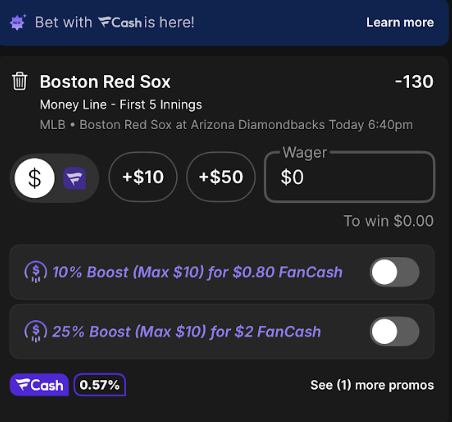Image resolution: width=452 pixels, height=422 pixels.
Task: Remove Boston Red Sox bet with trash icon
Action: point(19,81)
